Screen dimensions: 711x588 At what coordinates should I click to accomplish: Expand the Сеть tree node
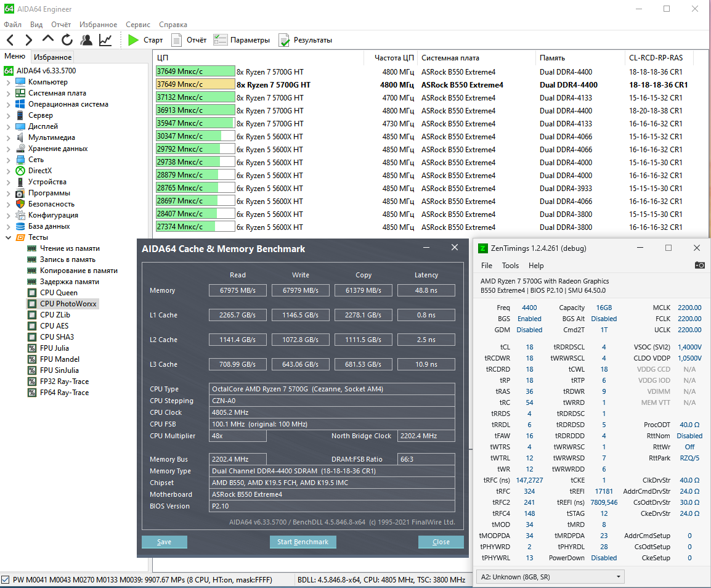click(x=8, y=160)
